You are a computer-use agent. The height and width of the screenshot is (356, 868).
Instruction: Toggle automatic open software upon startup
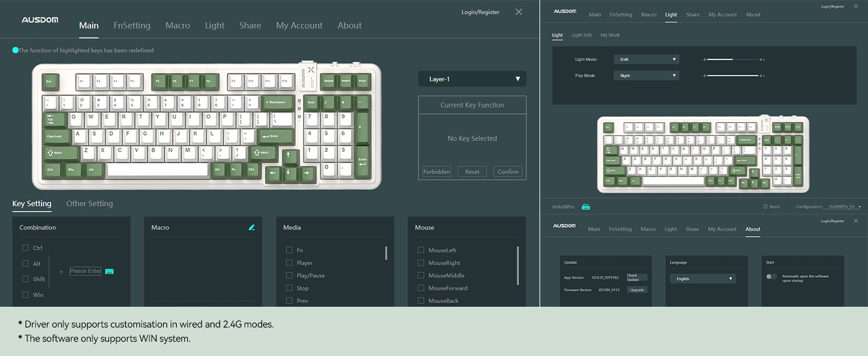pyautogui.click(x=771, y=276)
